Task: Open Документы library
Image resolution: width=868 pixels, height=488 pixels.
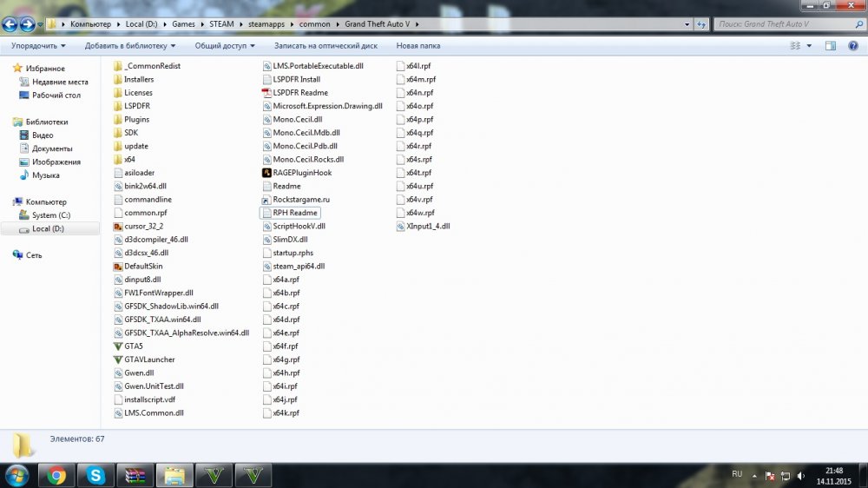Action: tap(52, 148)
